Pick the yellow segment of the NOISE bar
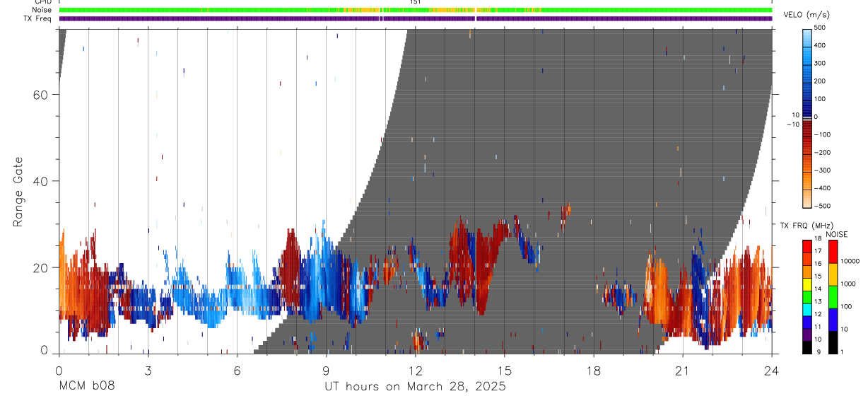This screenshot has height=401, width=868. point(833,274)
